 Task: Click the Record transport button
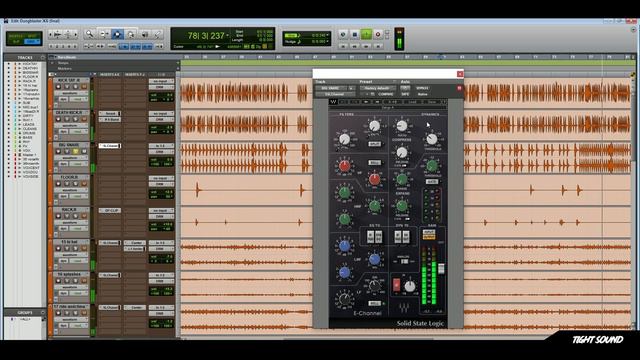pyautogui.click(x=378, y=35)
